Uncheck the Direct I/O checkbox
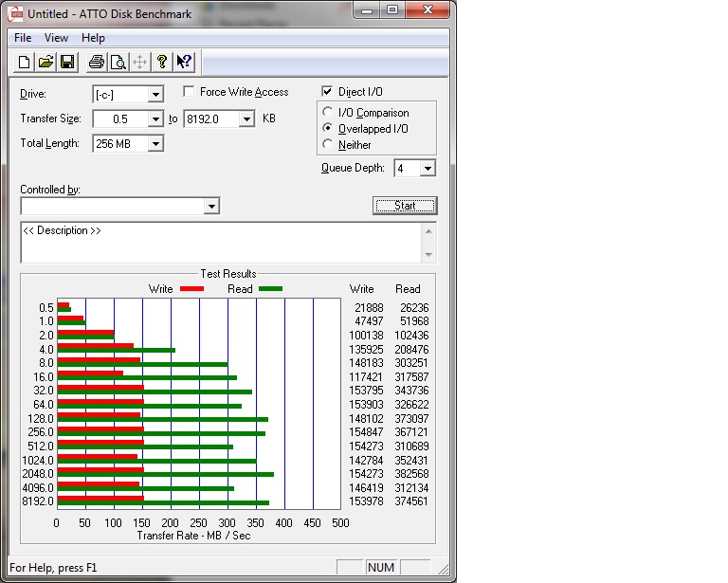Screen dimensions: 728x583 click(x=327, y=92)
